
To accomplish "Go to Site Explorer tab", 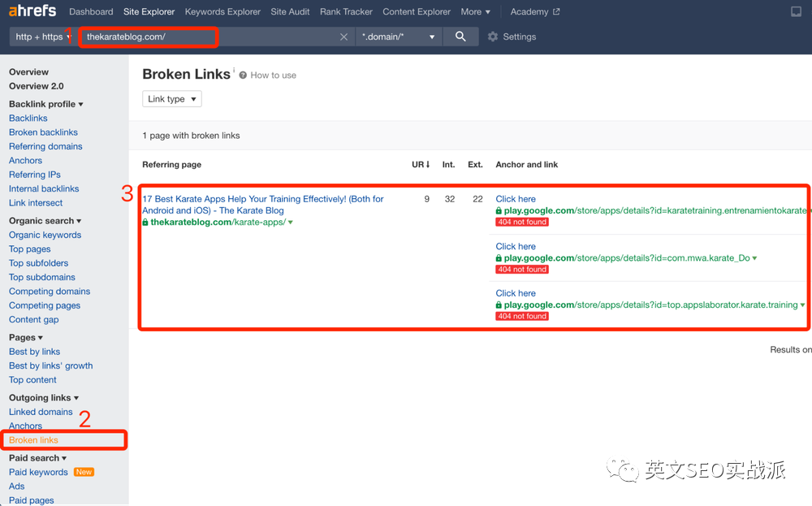I will coord(149,11).
